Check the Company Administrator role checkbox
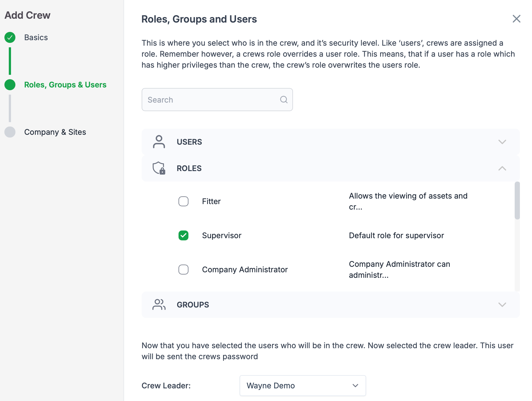The image size is (532, 401). pyautogui.click(x=183, y=270)
